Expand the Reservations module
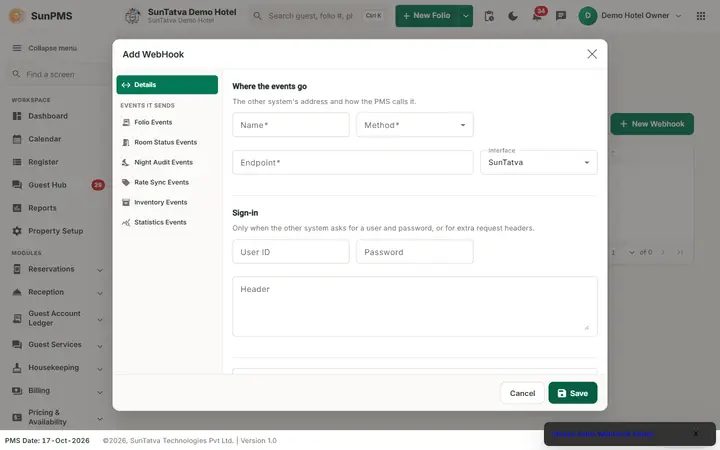Viewport: 720px width, 450px height. coord(100,270)
